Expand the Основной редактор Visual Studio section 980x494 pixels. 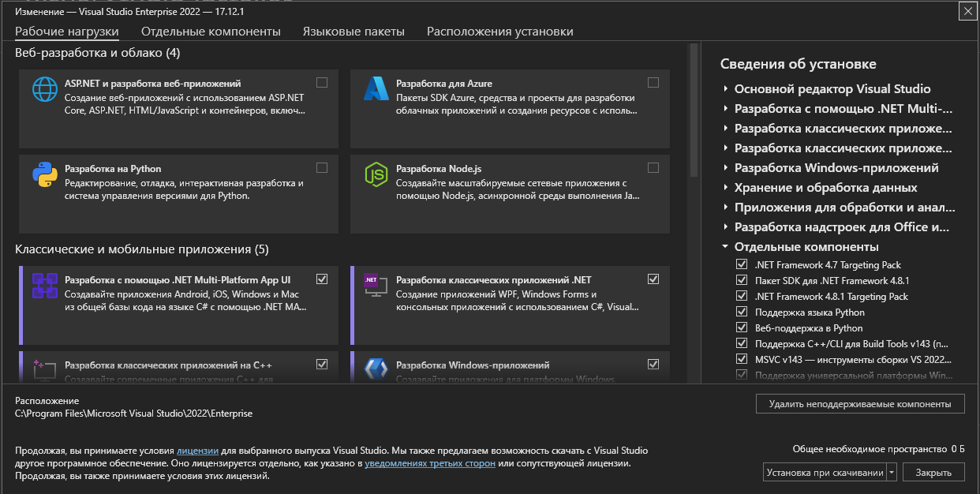click(726, 89)
